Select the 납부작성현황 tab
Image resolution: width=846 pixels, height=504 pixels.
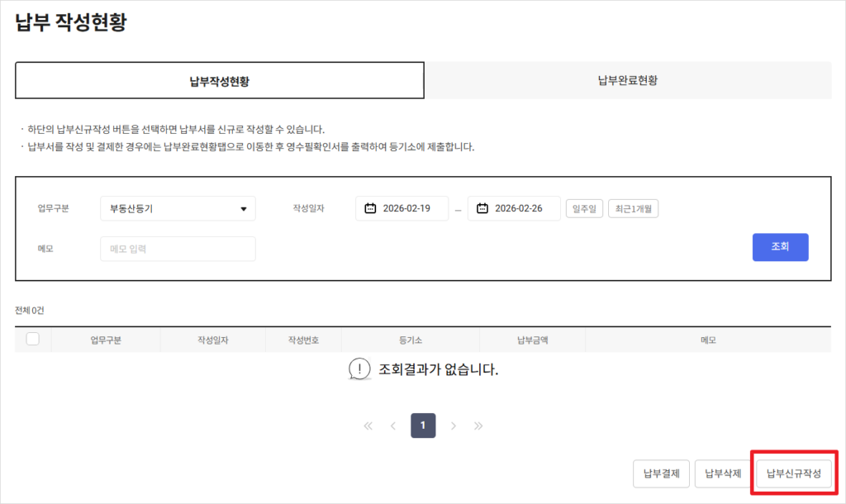coord(220,79)
